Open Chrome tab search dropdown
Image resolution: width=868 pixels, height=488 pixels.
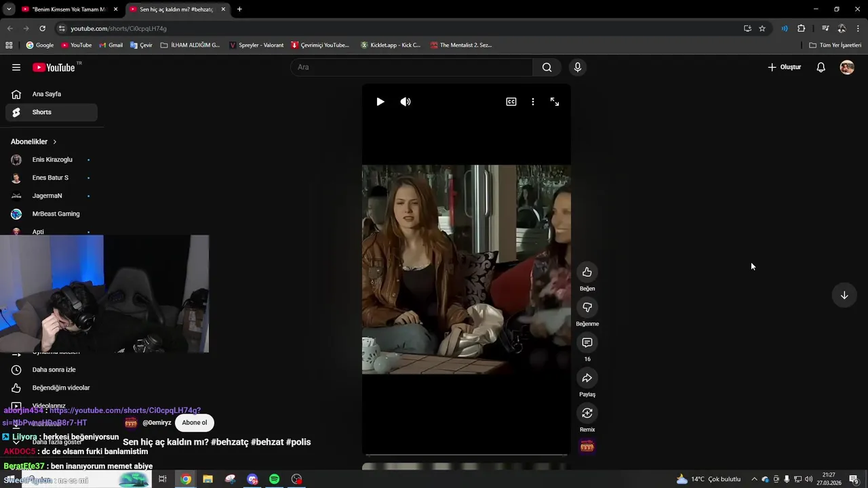click(x=9, y=9)
